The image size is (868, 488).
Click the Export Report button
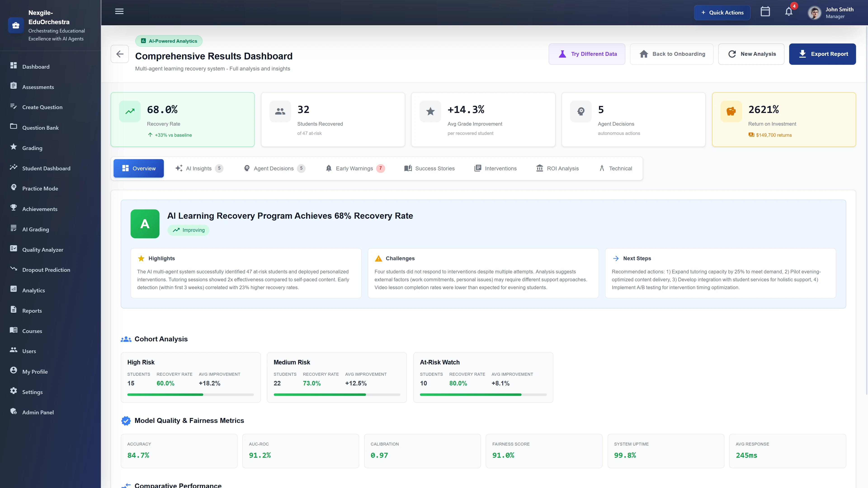coord(823,54)
